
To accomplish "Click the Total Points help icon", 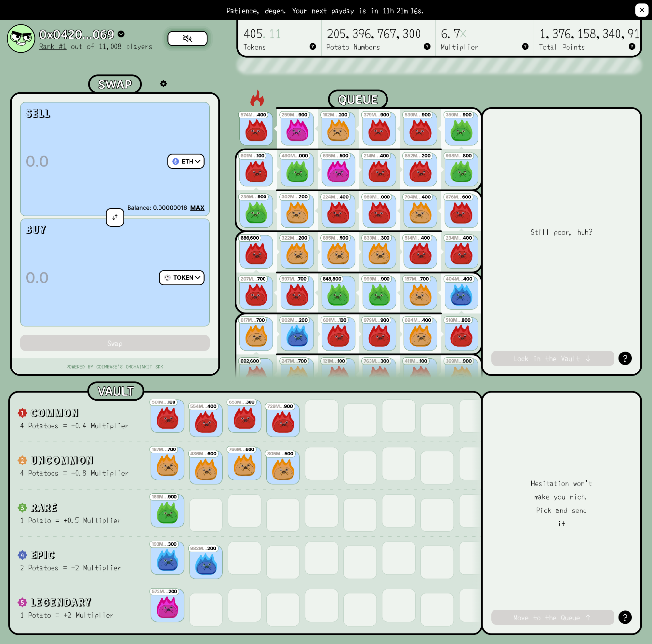I will (x=632, y=47).
